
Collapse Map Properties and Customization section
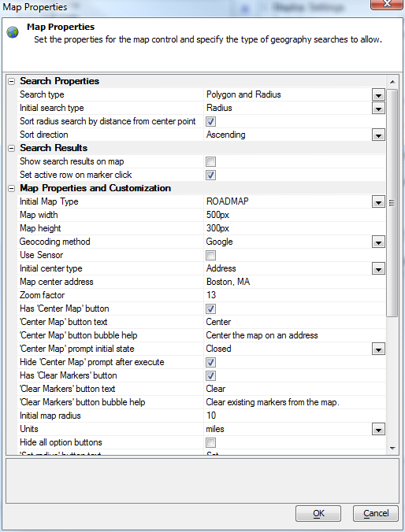click(x=12, y=188)
